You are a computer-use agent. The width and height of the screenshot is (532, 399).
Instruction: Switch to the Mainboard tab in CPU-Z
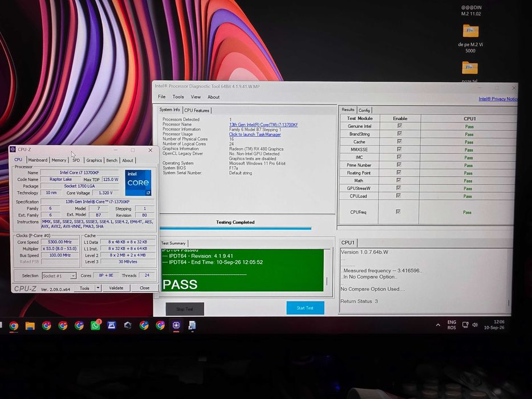click(38, 160)
